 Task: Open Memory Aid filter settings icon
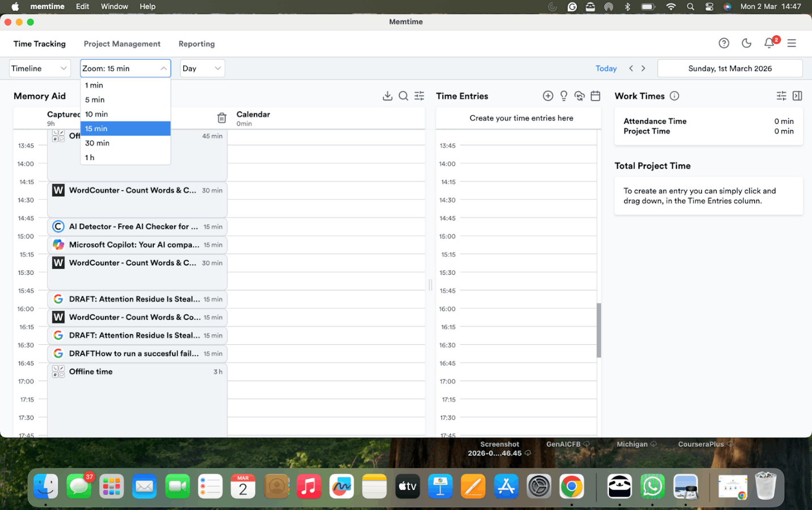coord(419,96)
